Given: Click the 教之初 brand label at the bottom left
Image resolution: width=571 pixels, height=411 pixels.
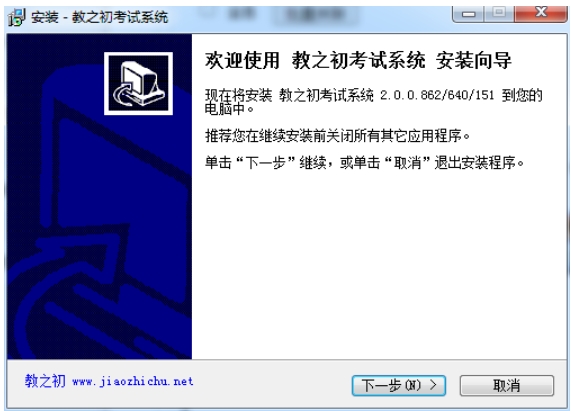Looking at the screenshot, I should pos(45,381).
